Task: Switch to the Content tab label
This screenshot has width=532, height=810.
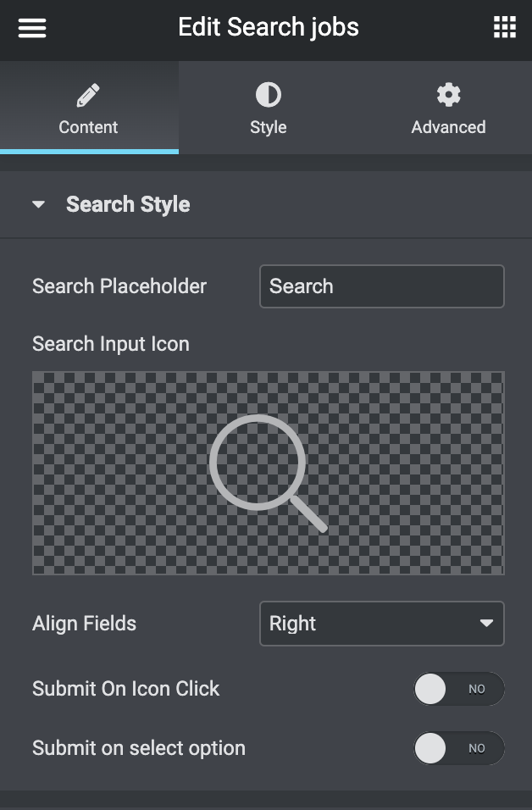Action: (88, 127)
